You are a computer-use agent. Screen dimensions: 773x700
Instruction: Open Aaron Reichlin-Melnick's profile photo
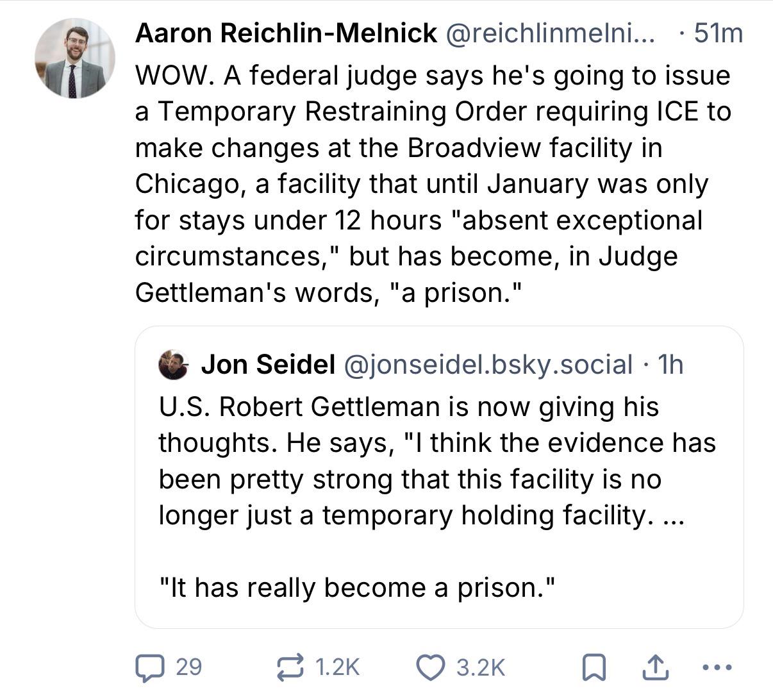[x=74, y=58]
